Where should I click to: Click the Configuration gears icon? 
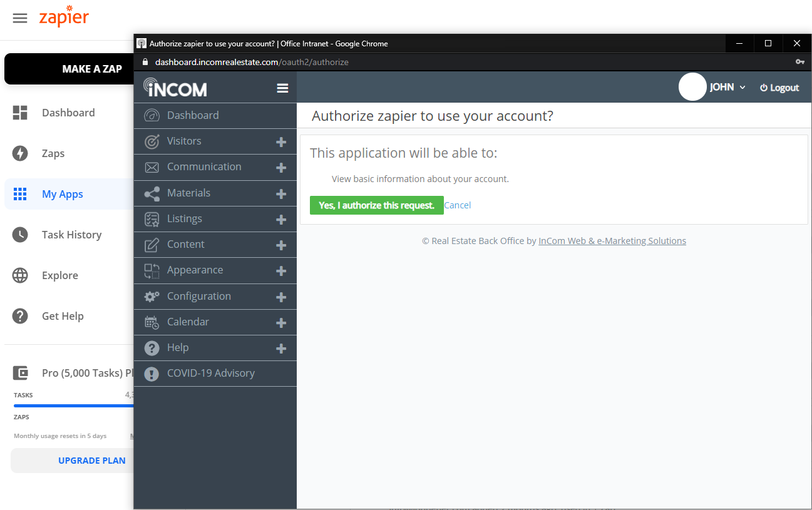coord(152,297)
